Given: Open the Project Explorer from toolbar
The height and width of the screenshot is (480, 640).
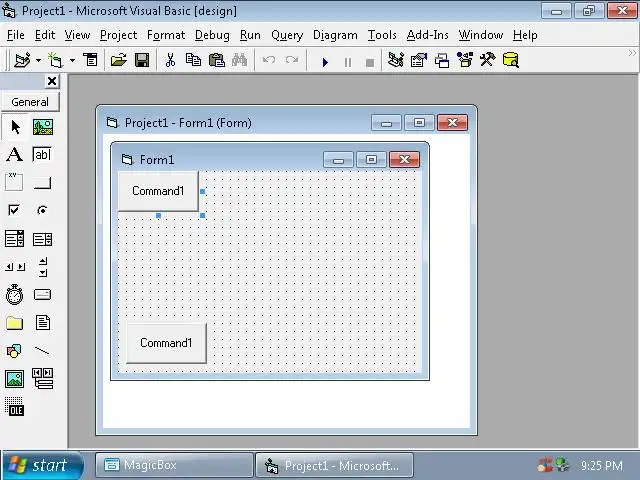Looking at the screenshot, I should tap(396, 60).
